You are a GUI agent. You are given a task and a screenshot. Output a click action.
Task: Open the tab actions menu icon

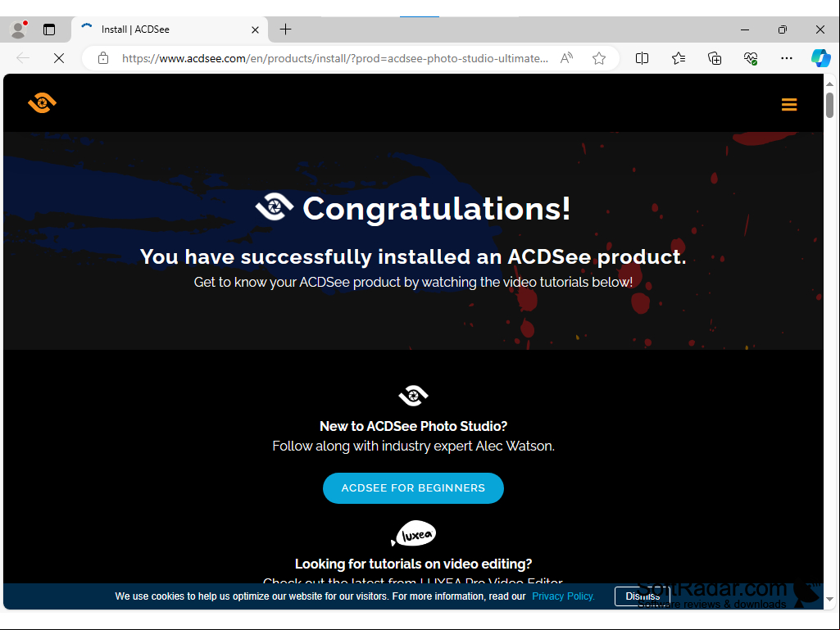click(49, 29)
